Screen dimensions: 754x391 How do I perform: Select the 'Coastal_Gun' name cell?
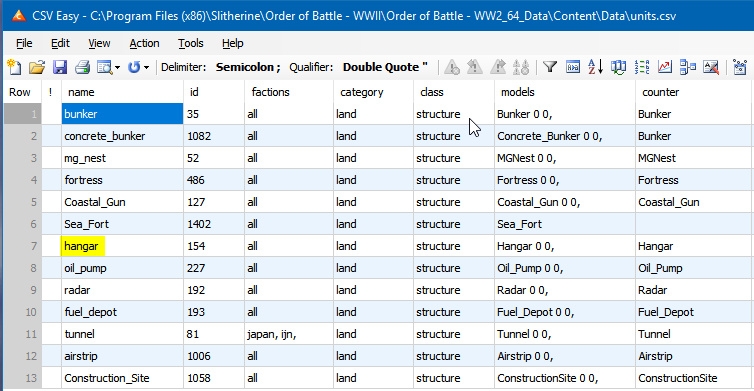pyautogui.click(x=122, y=202)
